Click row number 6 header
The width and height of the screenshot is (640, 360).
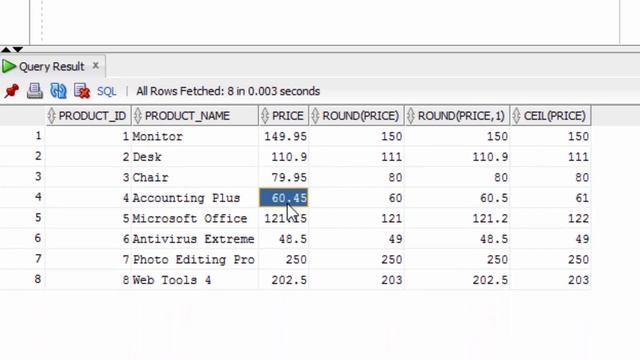click(23, 238)
